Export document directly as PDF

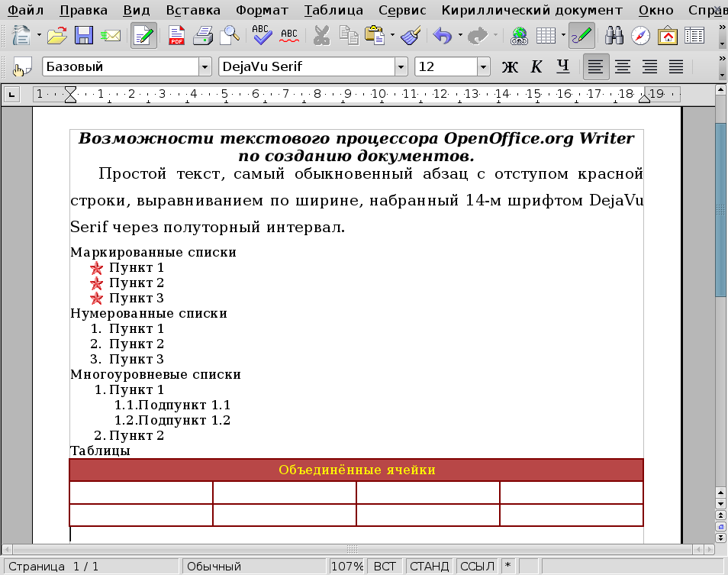pyautogui.click(x=177, y=36)
